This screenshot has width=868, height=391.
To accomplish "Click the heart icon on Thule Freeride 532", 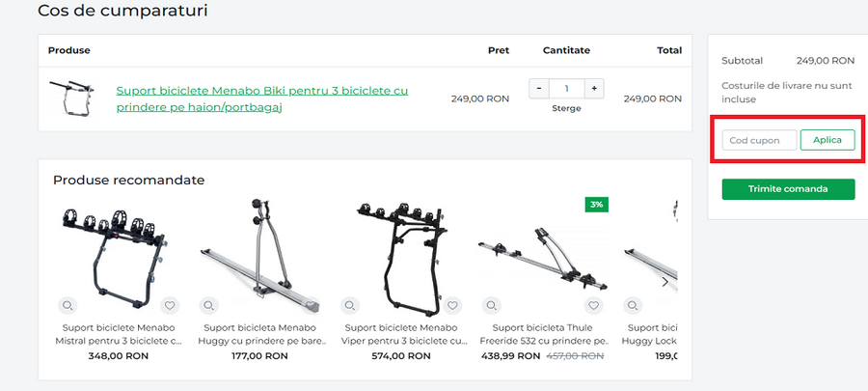I will tap(595, 306).
